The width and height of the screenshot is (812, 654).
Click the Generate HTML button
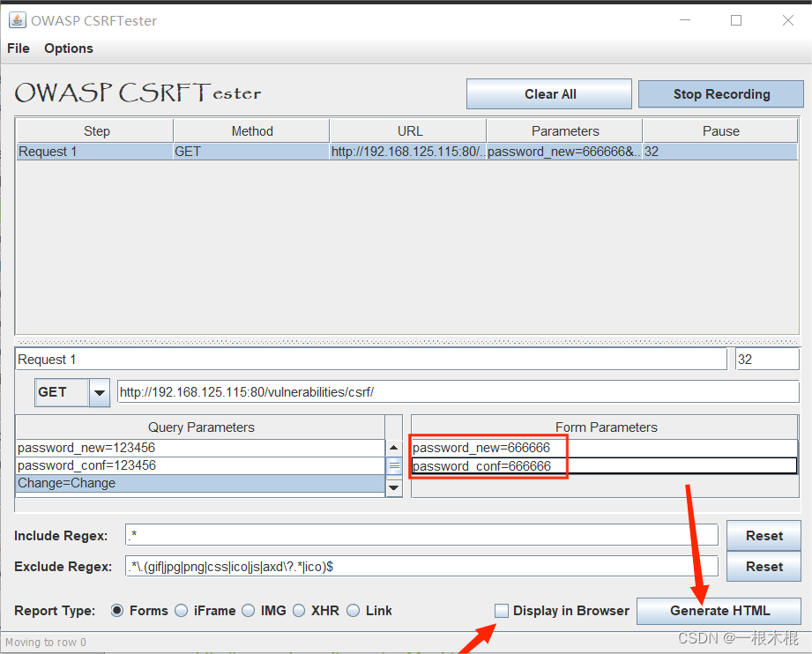719,611
